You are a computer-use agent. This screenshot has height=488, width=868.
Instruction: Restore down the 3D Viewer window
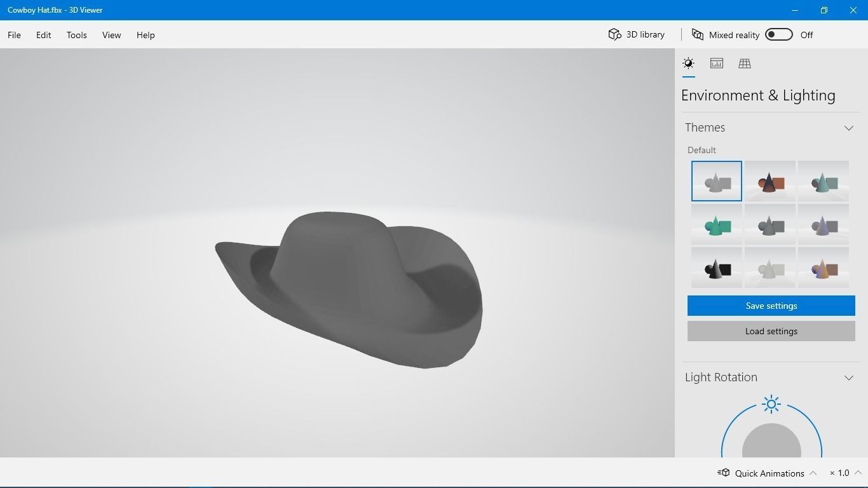click(824, 10)
